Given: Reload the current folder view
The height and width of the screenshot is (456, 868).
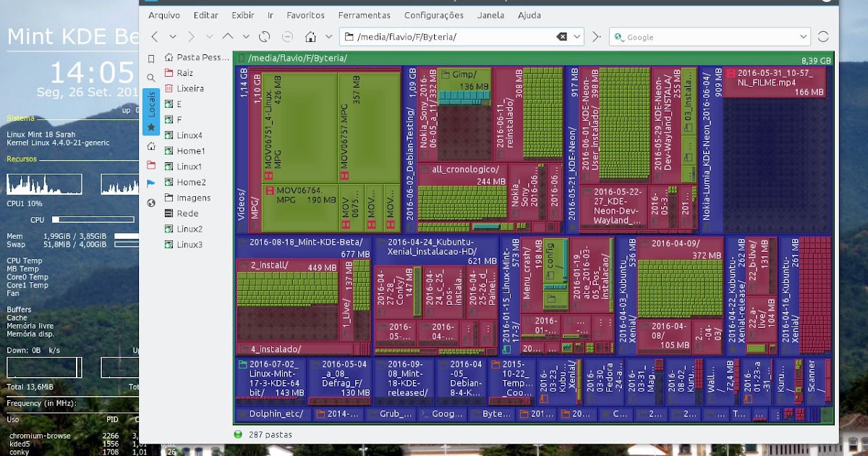Looking at the screenshot, I should [x=265, y=37].
